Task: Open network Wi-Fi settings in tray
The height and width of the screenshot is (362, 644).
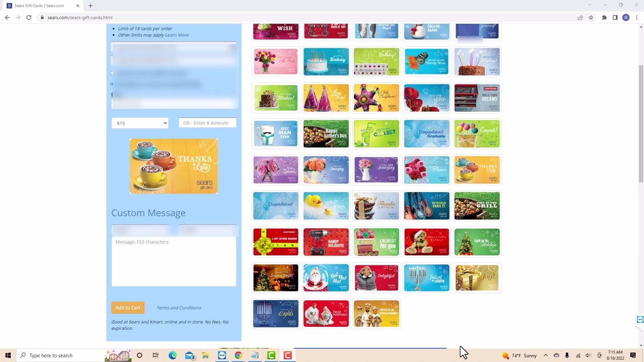Action: 578,355
